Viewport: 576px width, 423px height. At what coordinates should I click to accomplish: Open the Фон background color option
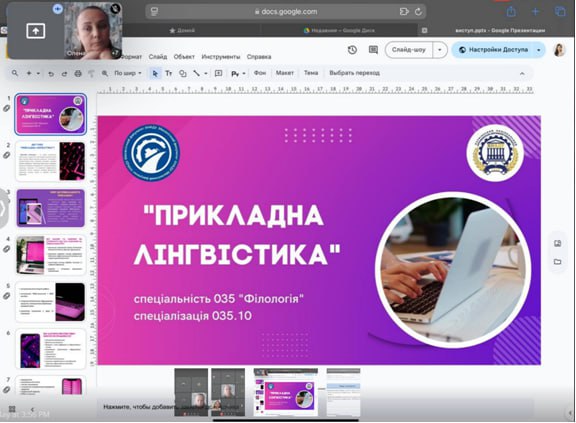tap(260, 73)
